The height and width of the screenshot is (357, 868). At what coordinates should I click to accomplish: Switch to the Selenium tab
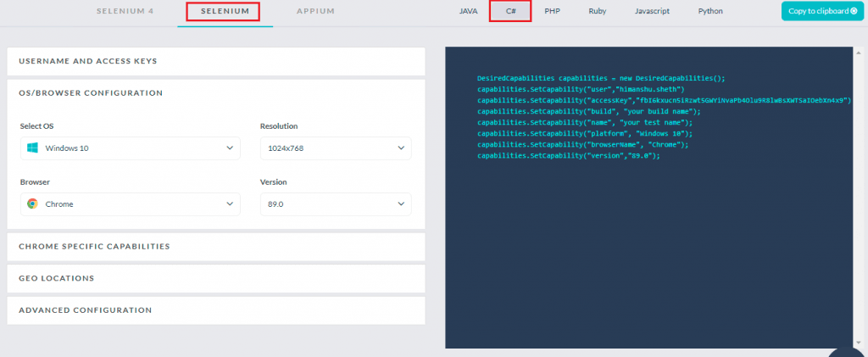point(224,12)
